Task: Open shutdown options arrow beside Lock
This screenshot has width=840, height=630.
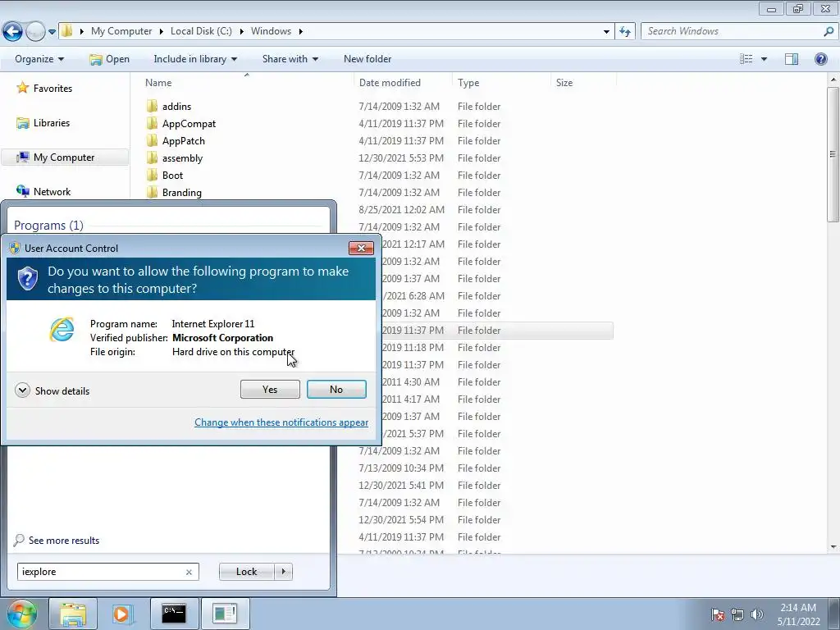Action: coord(283,572)
